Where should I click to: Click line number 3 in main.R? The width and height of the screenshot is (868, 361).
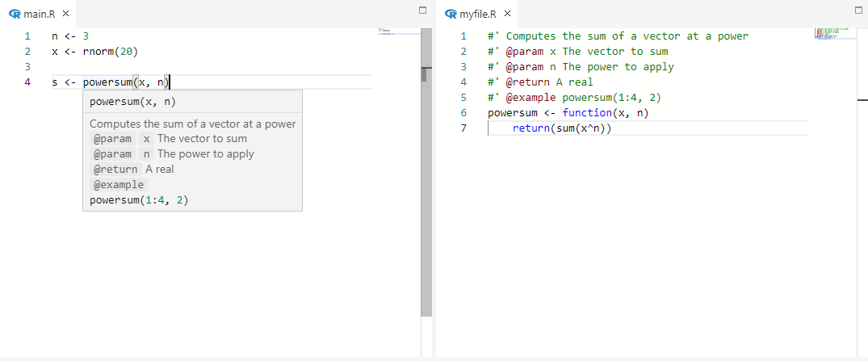pyautogui.click(x=27, y=67)
